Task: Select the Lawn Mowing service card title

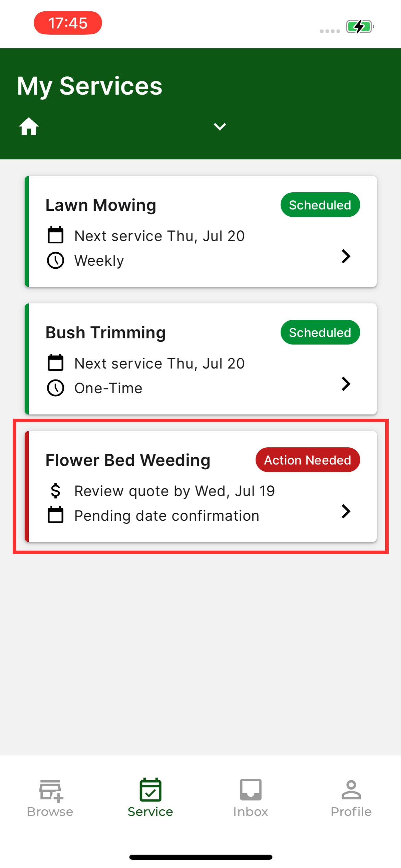Action: (101, 205)
